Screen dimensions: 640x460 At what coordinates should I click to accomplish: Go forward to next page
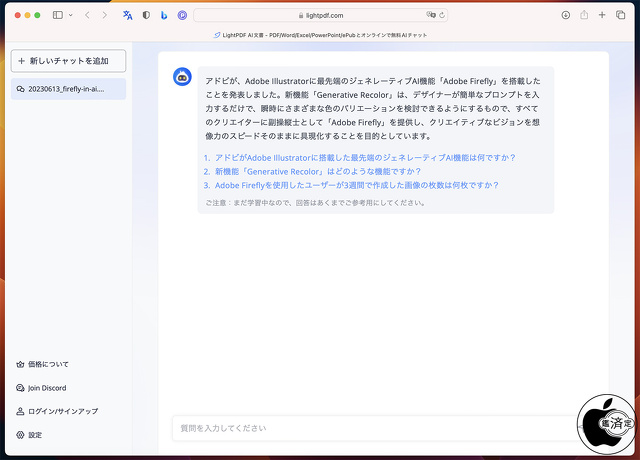(105, 15)
